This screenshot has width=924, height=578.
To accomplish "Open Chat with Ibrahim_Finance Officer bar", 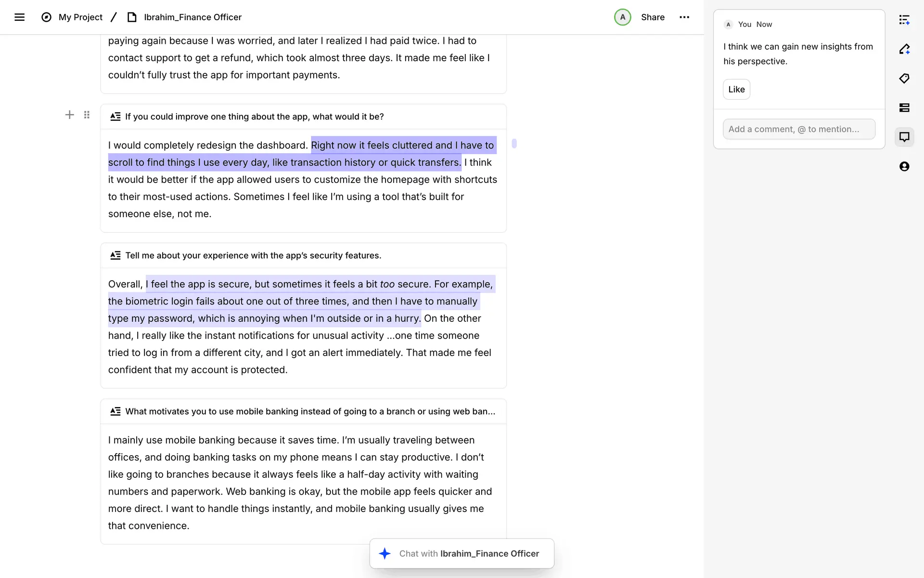I will point(462,553).
